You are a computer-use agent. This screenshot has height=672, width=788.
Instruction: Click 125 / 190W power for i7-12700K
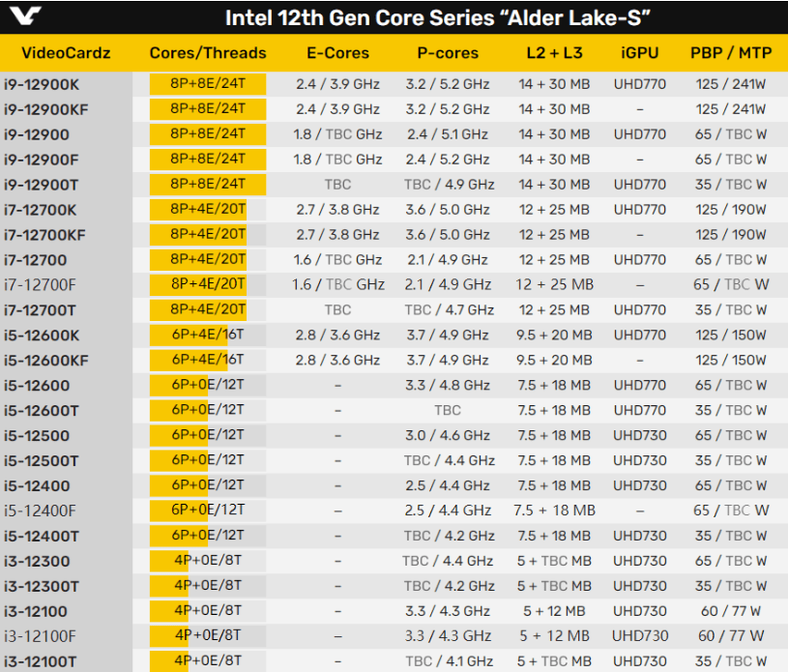tap(731, 210)
